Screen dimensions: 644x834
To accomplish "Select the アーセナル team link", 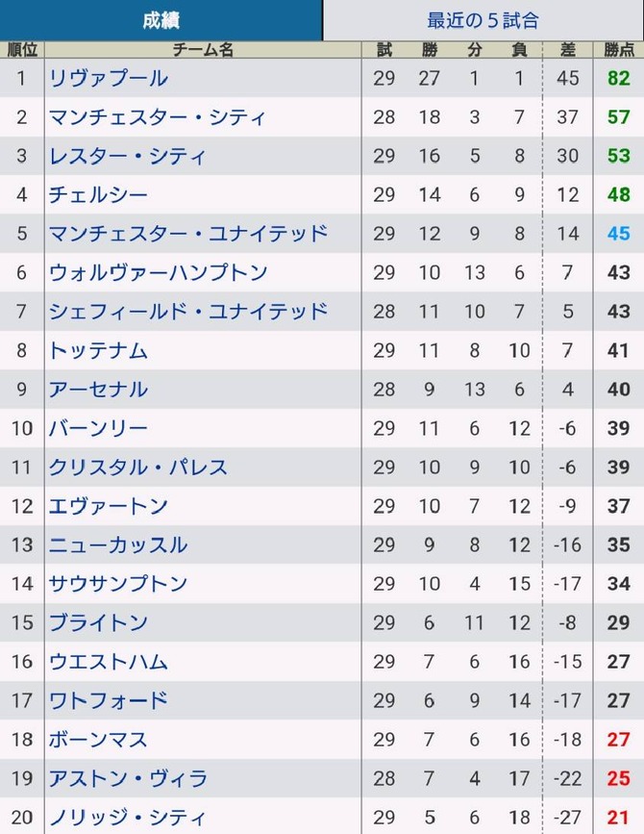I will pos(98,390).
